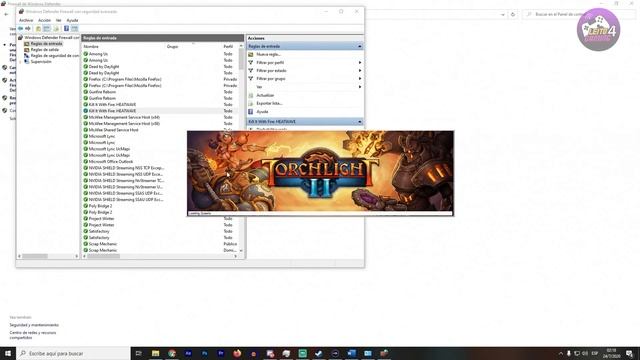This screenshot has height=360, width=640.
Task: Click Filtrar por estado action
Action: point(271,71)
